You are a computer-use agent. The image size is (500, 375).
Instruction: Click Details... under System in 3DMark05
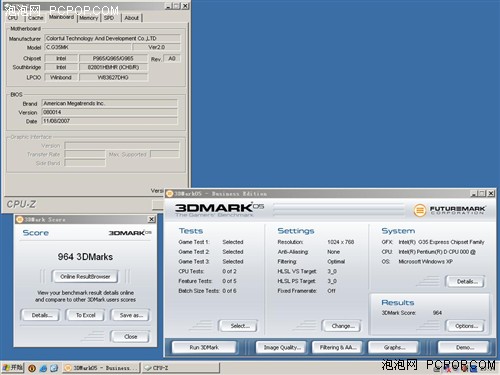[465, 282]
